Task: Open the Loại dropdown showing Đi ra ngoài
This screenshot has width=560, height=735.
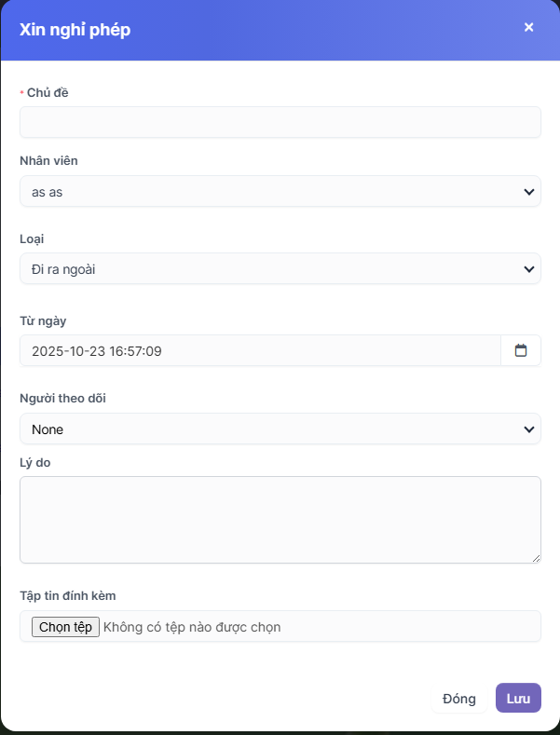Action: [x=280, y=269]
